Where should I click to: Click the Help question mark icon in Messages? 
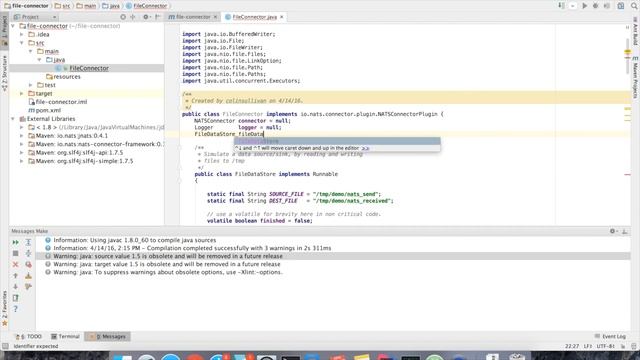click(x=16, y=309)
